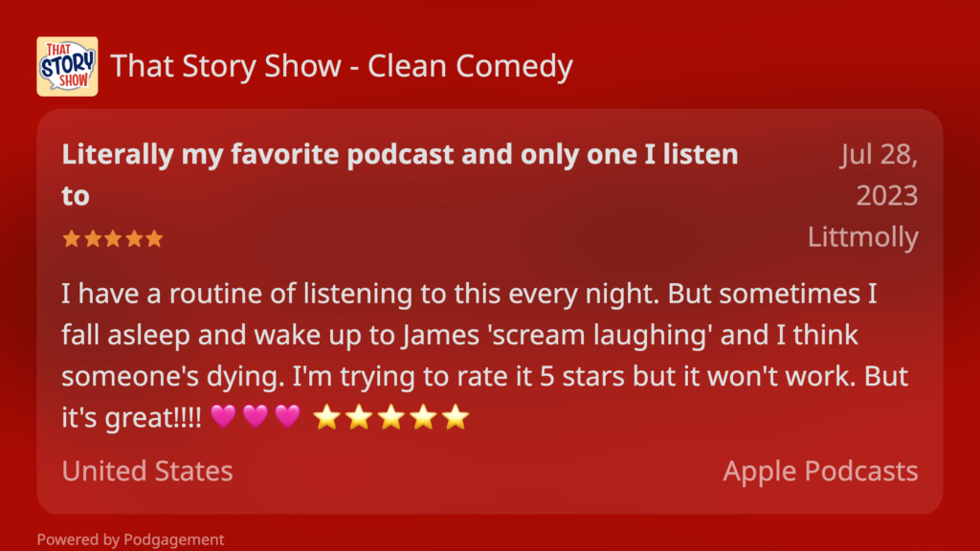The height and width of the screenshot is (551, 980).
Task: Open the Powered by Podgagement link
Action: [x=130, y=540]
